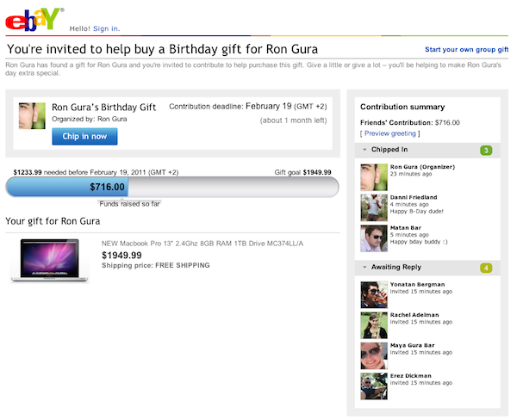Image resolution: width=517 pixels, height=420 pixels.
Task: Open Matan Bar's profile photo
Action: pos(374,238)
